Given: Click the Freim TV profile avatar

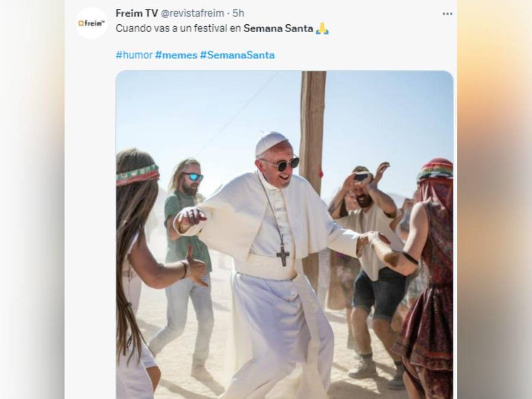Looking at the screenshot, I should [91, 24].
